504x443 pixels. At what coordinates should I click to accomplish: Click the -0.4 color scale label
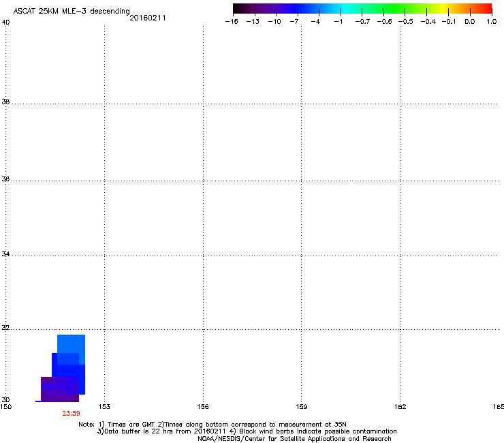coord(428,22)
